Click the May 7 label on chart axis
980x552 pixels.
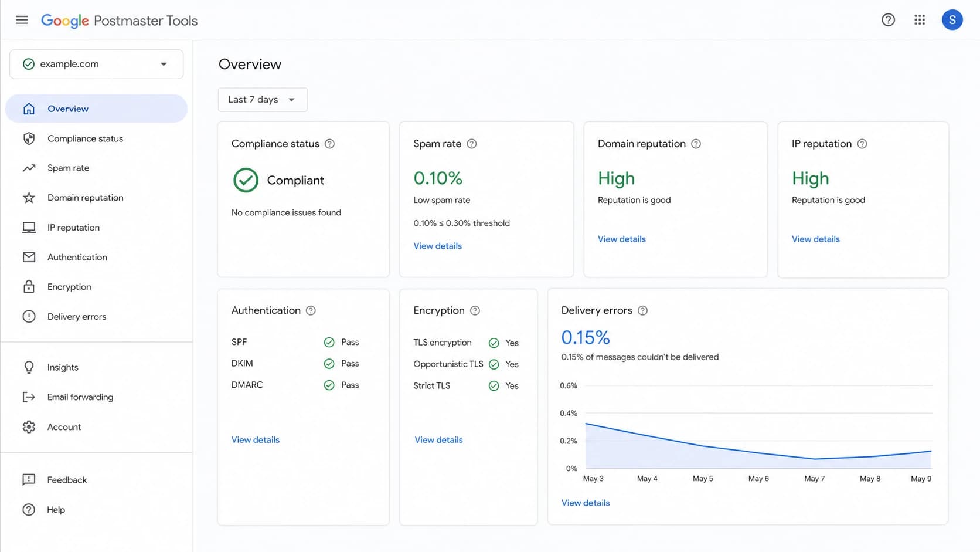click(814, 479)
